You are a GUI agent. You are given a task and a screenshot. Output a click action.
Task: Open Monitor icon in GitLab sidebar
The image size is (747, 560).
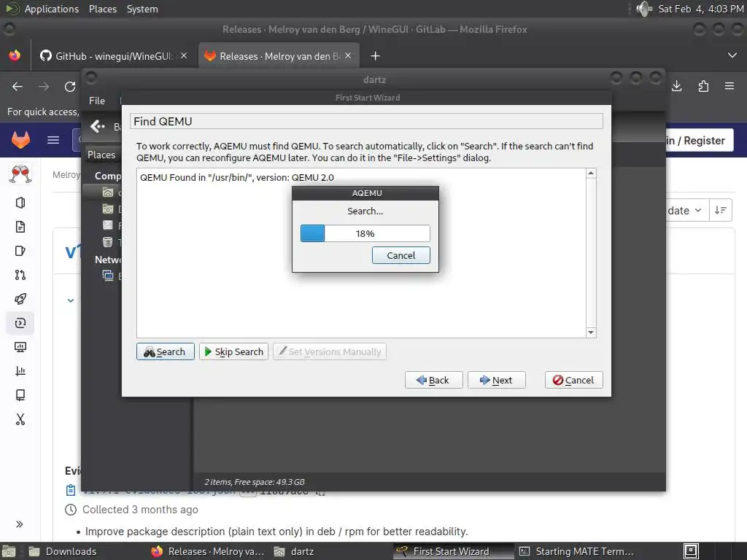pyautogui.click(x=20, y=347)
